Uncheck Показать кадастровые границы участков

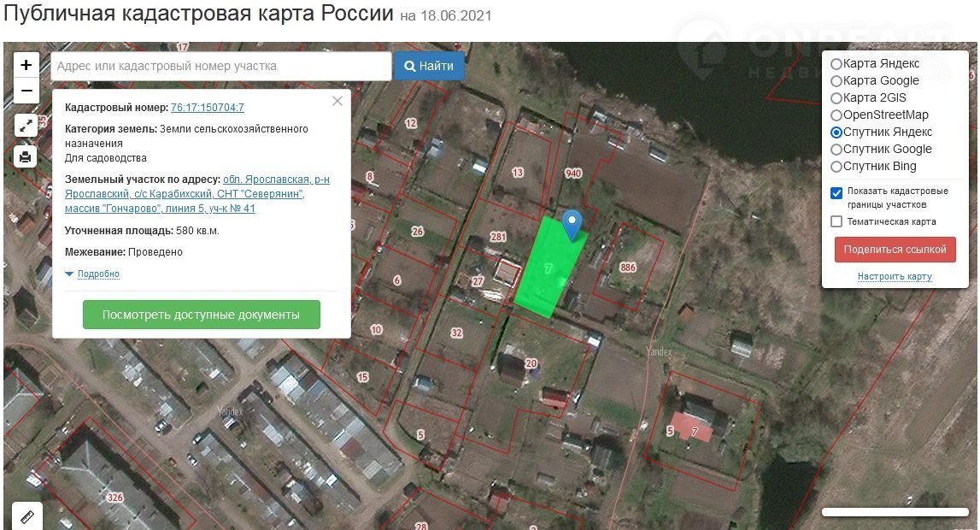(836, 192)
